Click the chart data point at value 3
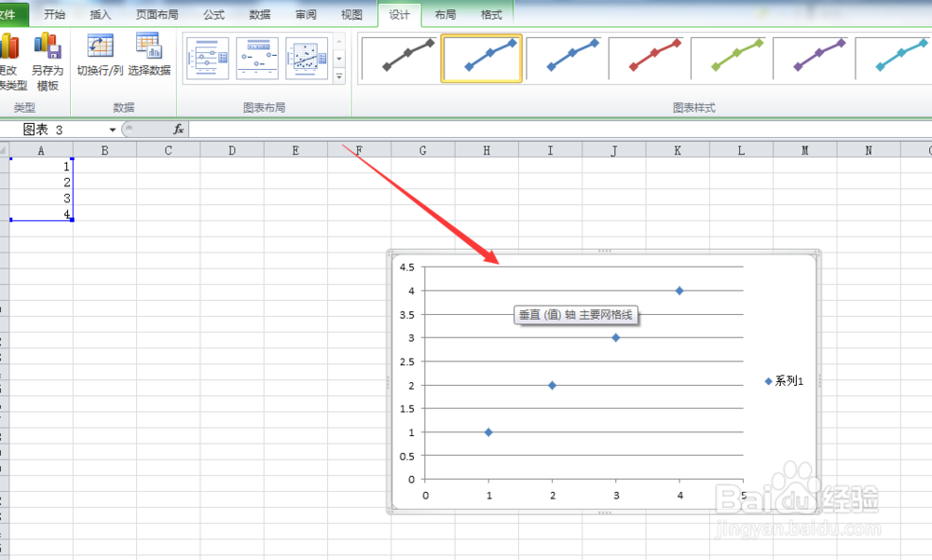This screenshot has width=932, height=560. tap(616, 337)
